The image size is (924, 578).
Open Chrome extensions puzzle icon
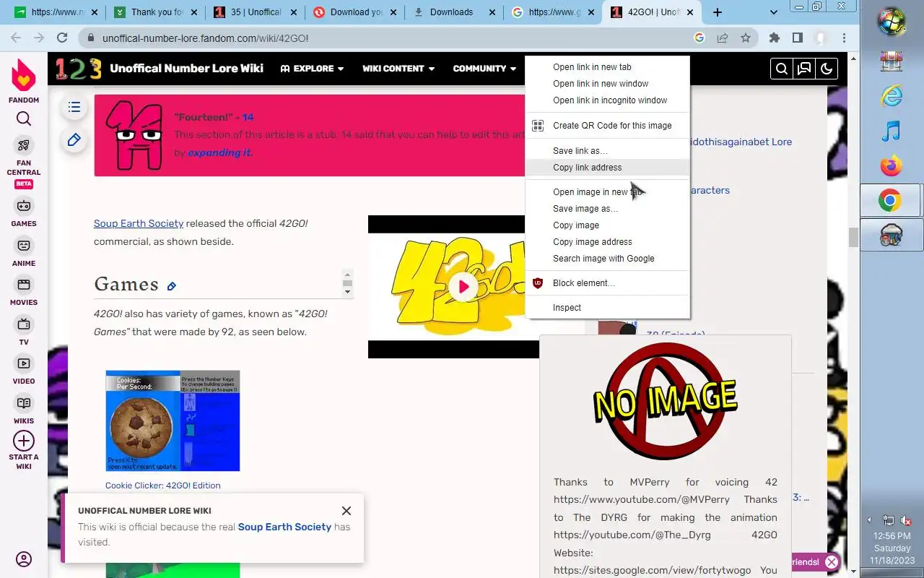tap(775, 38)
